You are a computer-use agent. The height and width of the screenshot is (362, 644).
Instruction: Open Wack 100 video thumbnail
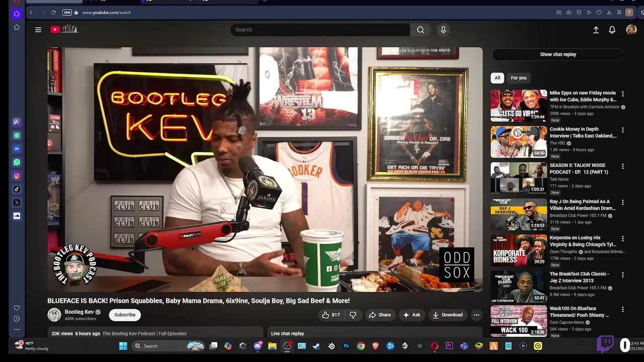[519, 321]
